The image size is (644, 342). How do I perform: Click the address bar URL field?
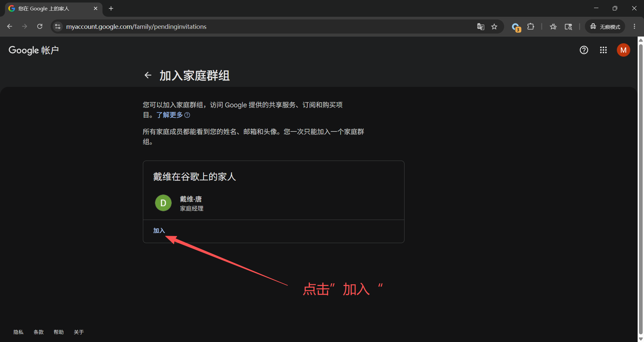pos(268,26)
